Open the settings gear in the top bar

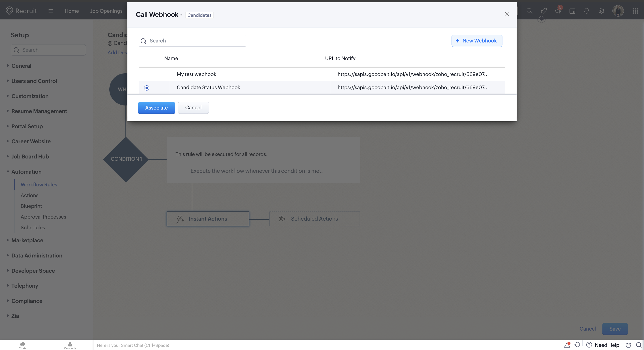click(601, 11)
